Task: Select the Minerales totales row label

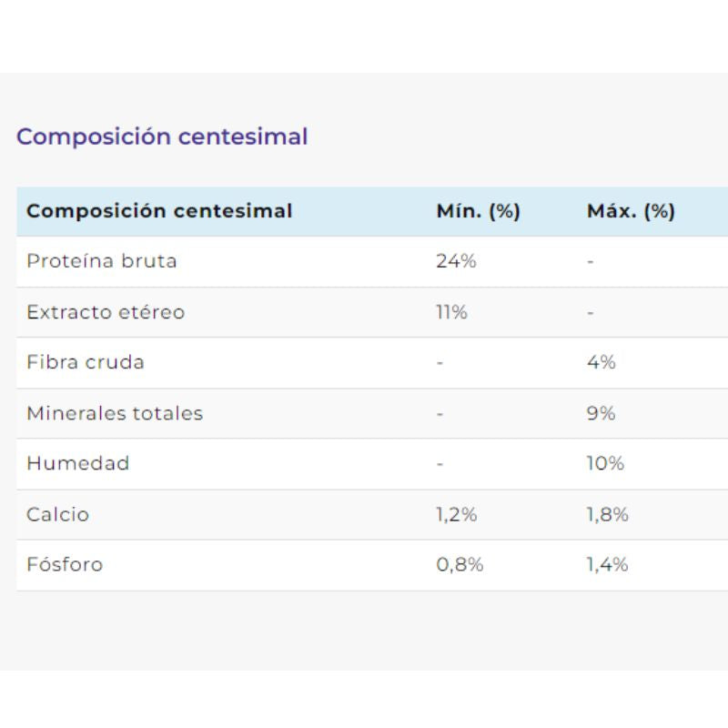Action: tap(115, 413)
